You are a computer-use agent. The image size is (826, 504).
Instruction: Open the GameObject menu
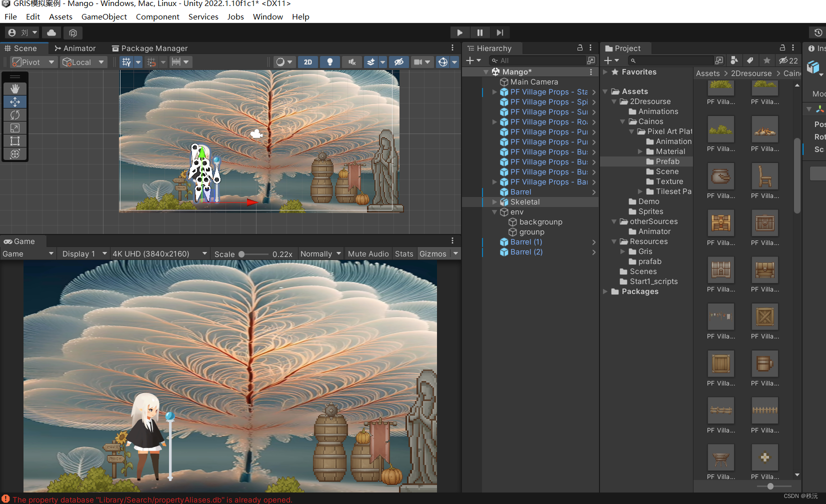[x=104, y=16]
